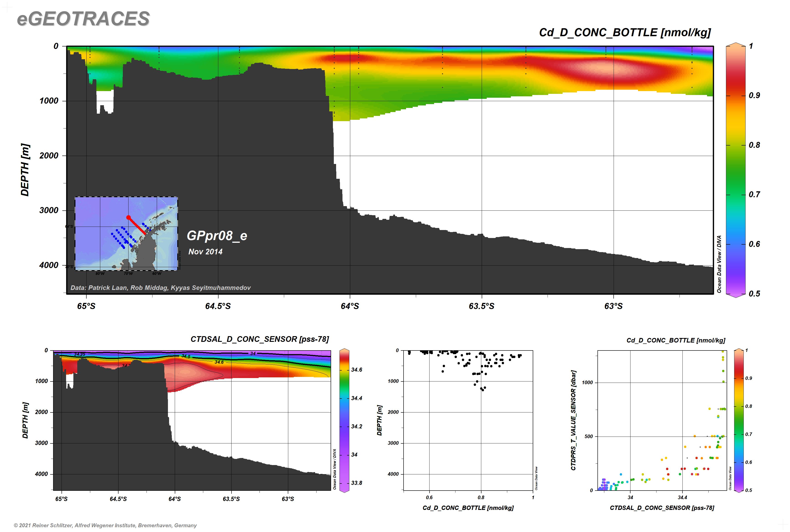The width and height of the screenshot is (790, 532).
Task: Click the red start dot on inset map
Action: click(128, 217)
